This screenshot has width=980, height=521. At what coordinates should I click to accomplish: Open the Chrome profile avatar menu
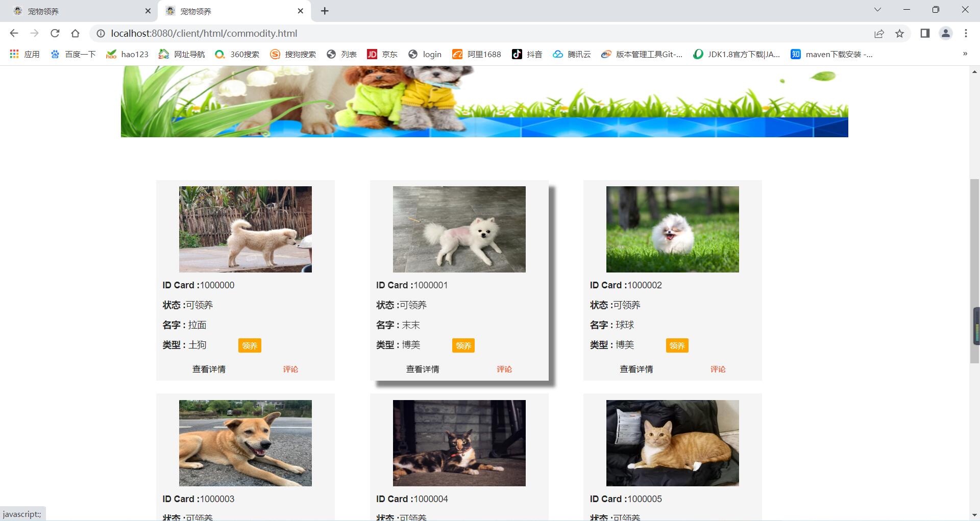[945, 33]
